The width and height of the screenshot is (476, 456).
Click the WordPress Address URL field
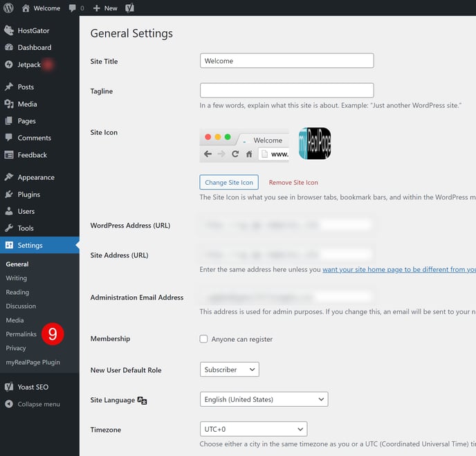coord(287,225)
